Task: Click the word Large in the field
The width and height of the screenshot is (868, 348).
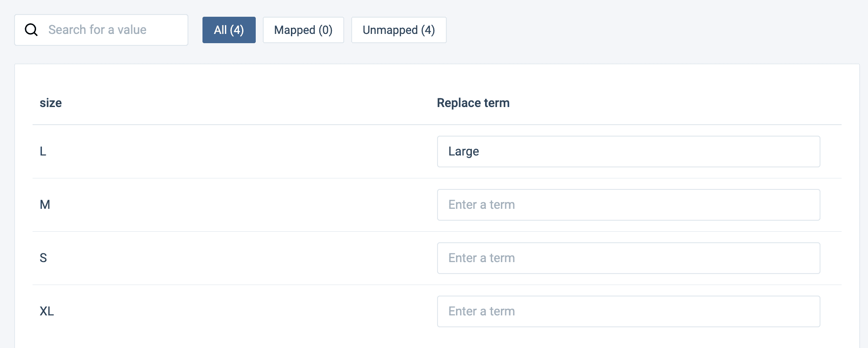Action: click(x=463, y=152)
